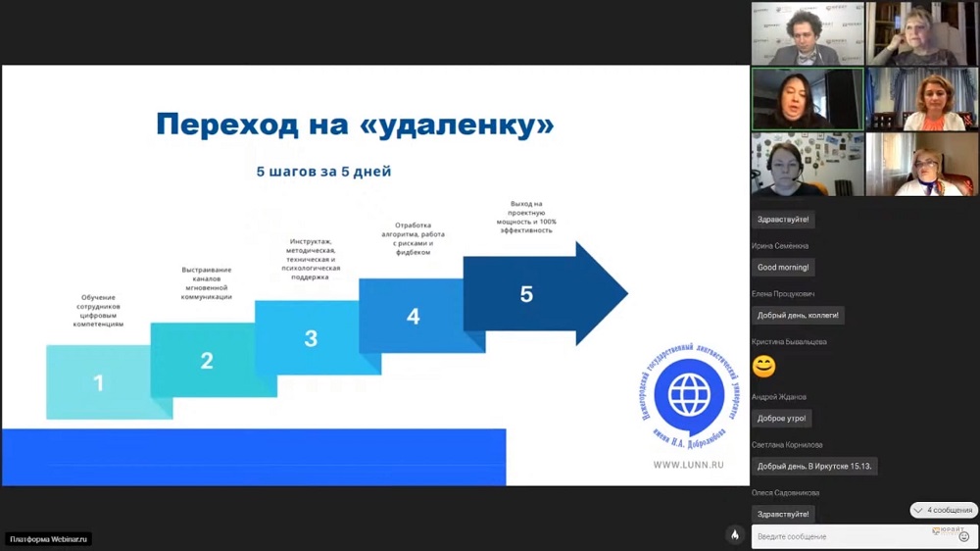980x551 pixels.
Task: Select video of man with bow tie
Action: (x=808, y=33)
